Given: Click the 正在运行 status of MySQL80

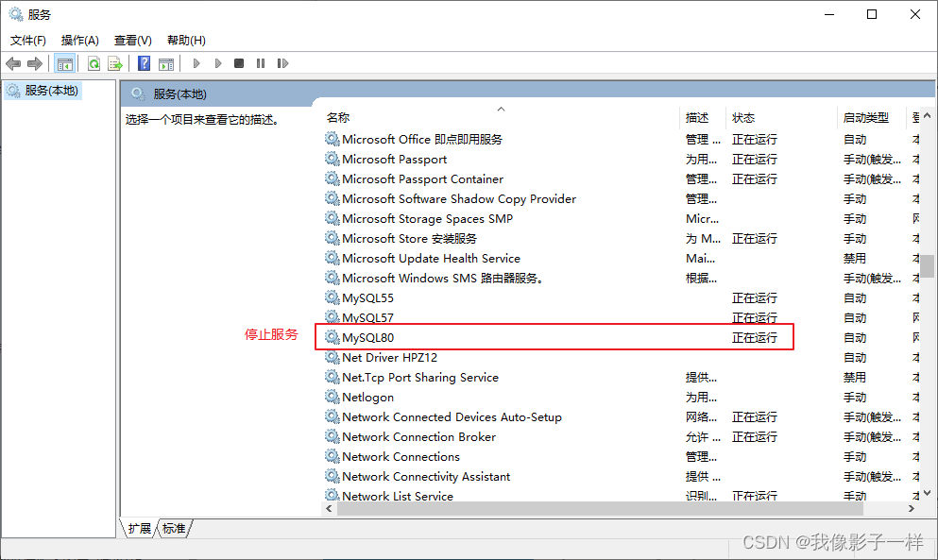Looking at the screenshot, I should [x=755, y=338].
